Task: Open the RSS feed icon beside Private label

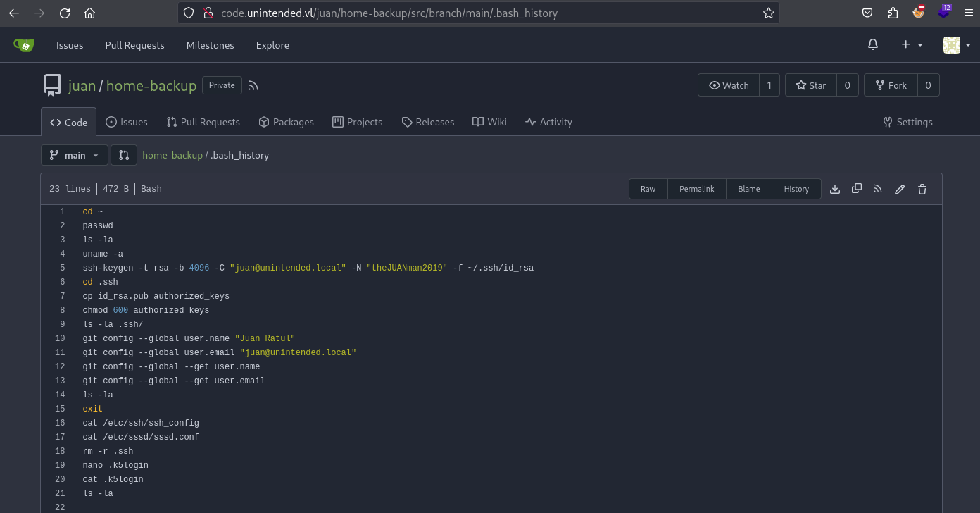Action: 253,85
